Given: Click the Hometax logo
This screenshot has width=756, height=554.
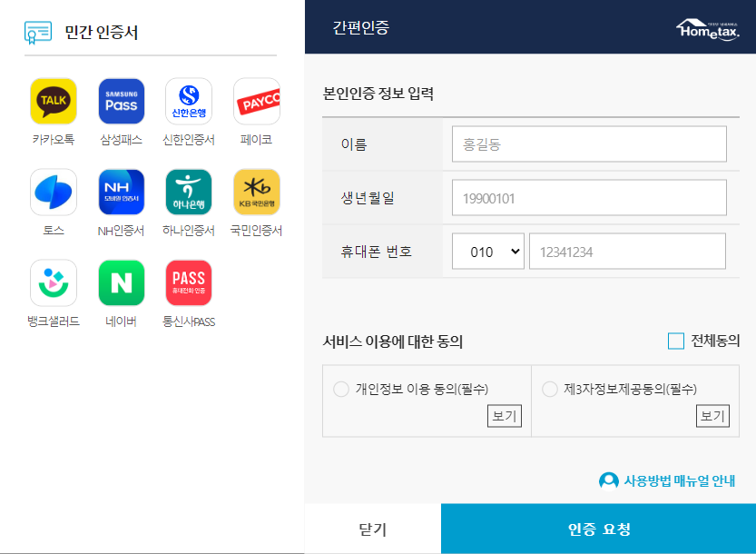Looking at the screenshot, I should coord(708,29).
